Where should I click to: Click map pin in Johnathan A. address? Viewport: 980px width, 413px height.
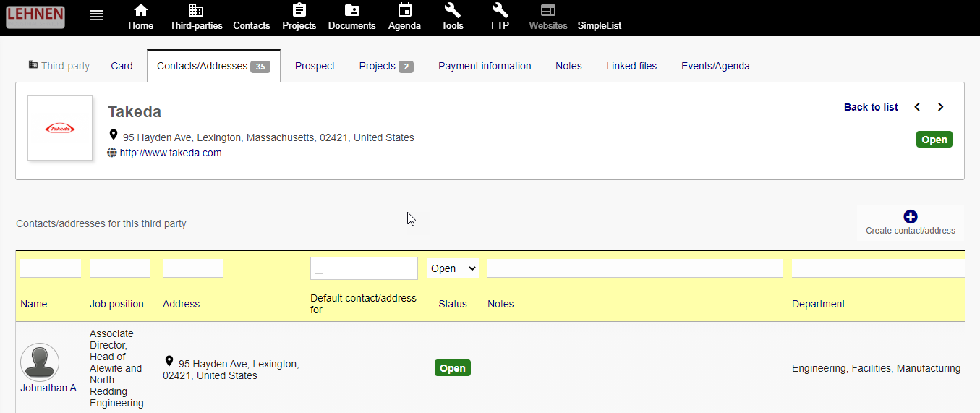pyautogui.click(x=169, y=361)
